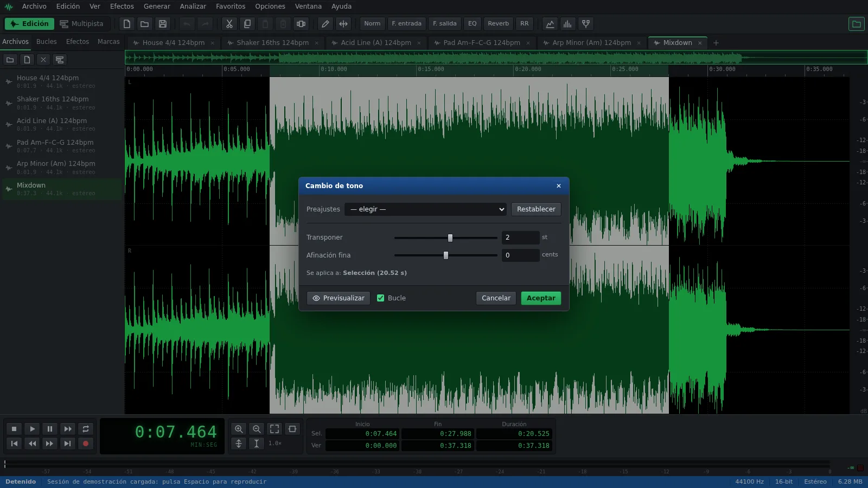
Task: Click the Save disk icon
Action: (x=163, y=24)
